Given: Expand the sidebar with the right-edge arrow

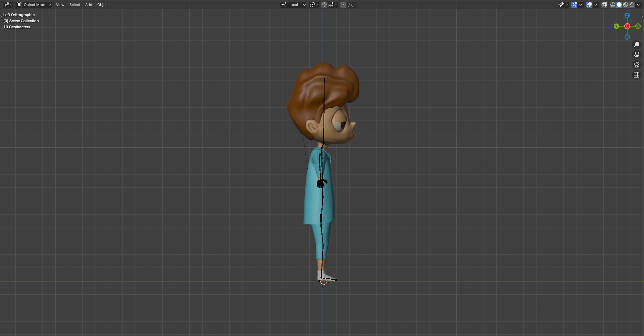Looking at the screenshot, I should click(x=643, y=16).
